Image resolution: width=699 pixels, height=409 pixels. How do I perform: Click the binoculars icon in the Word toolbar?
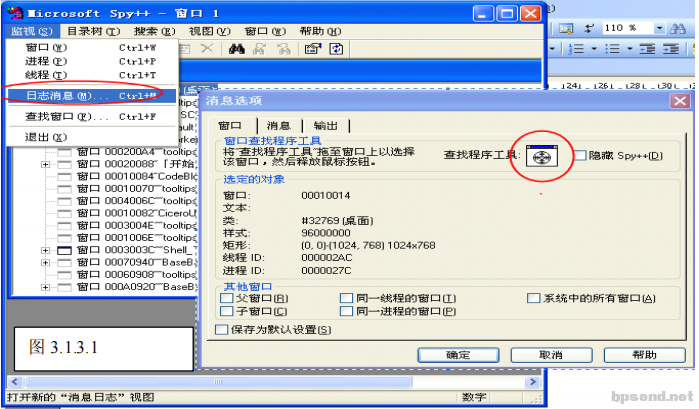(x=678, y=29)
